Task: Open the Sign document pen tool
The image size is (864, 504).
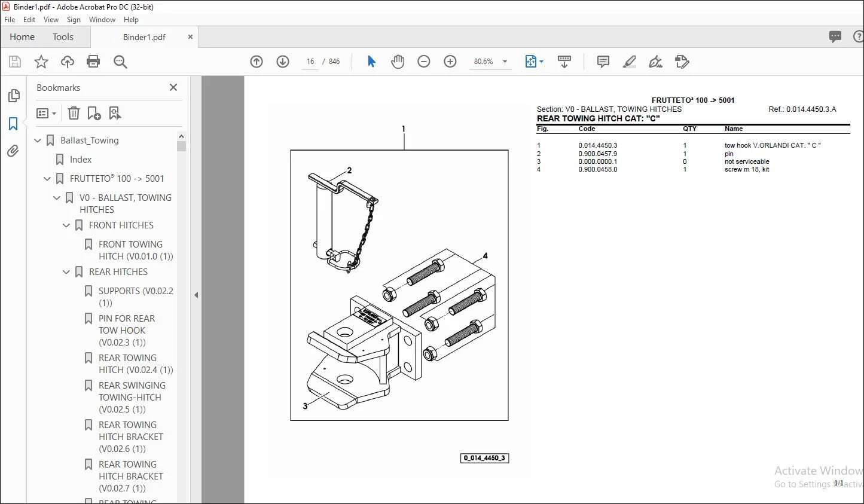Action: (x=656, y=62)
